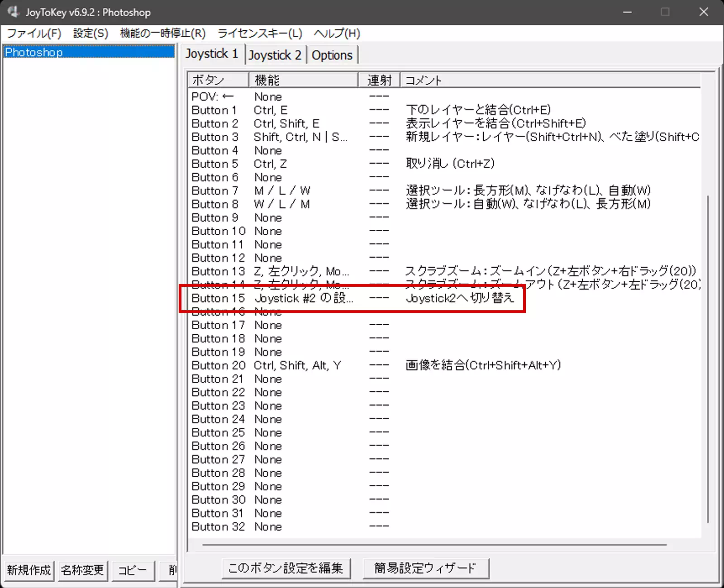The image size is (724, 588).
Task: Select the POV: ← row
Action: click(x=445, y=97)
